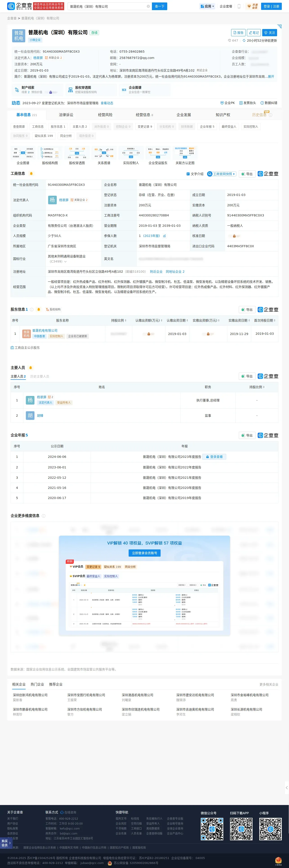Open the 发票抬头 invoice title tool
289x868 pixels.
[248, 103]
